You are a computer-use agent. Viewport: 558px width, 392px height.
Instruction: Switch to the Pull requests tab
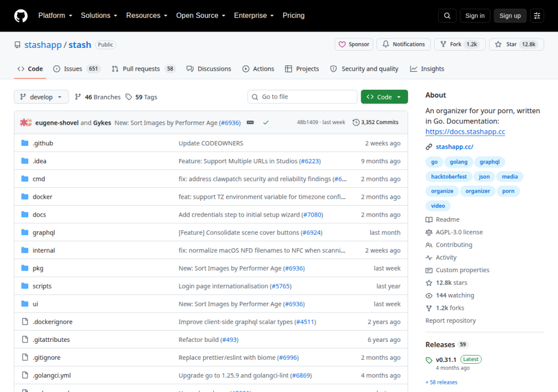pos(144,69)
